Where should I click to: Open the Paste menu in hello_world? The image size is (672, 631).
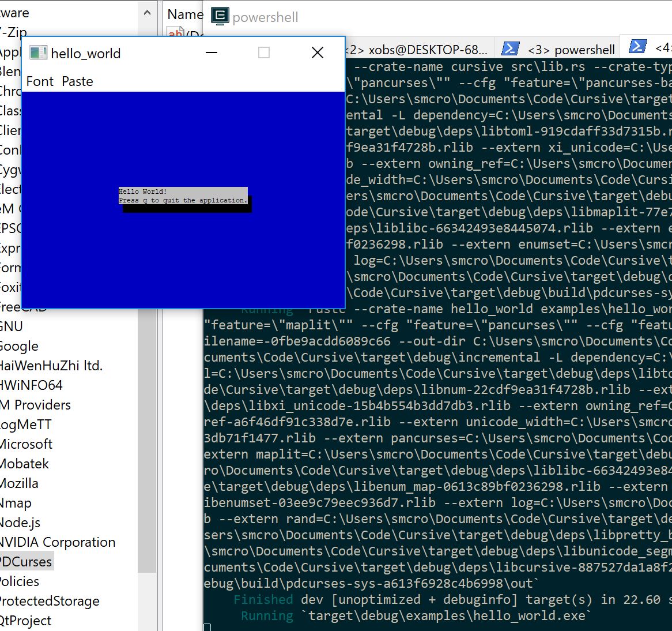coord(77,81)
